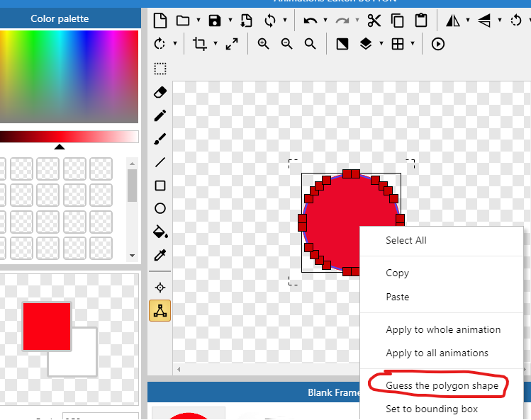Select the Color picker eyedropper tool
531x420 pixels.
point(160,255)
